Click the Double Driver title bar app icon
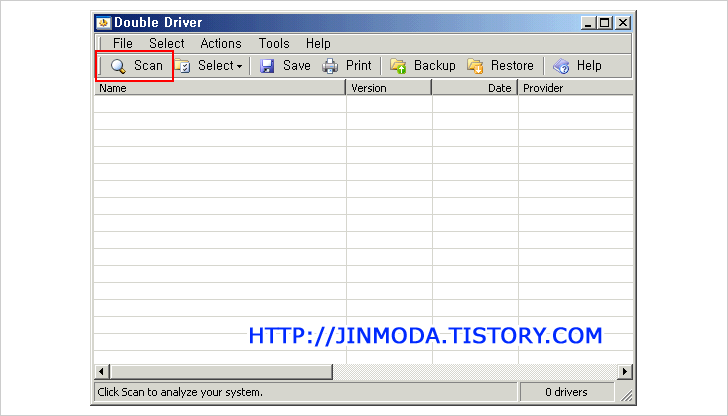 click(x=103, y=22)
